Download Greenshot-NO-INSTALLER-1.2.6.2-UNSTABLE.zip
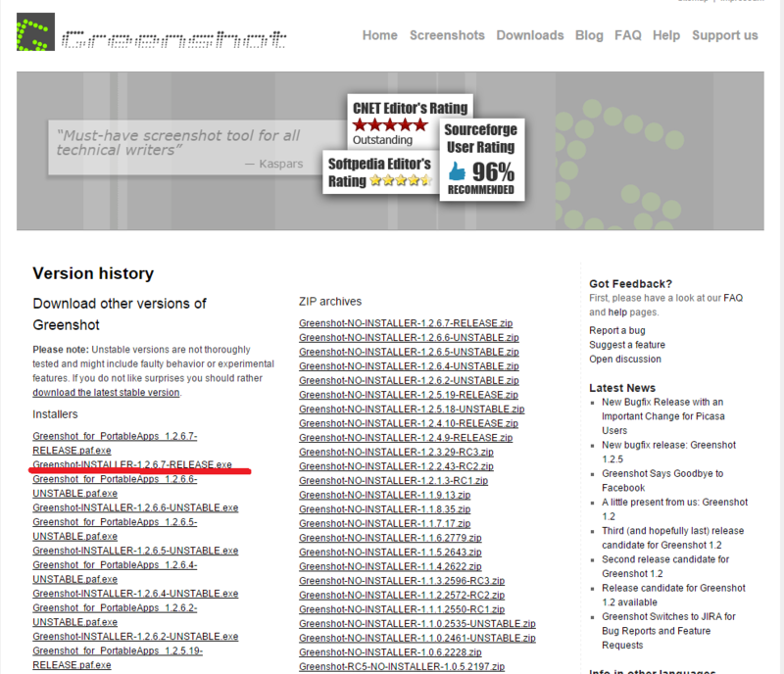Image resolution: width=784 pixels, height=674 pixels. pyautogui.click(x=409, y=380)
